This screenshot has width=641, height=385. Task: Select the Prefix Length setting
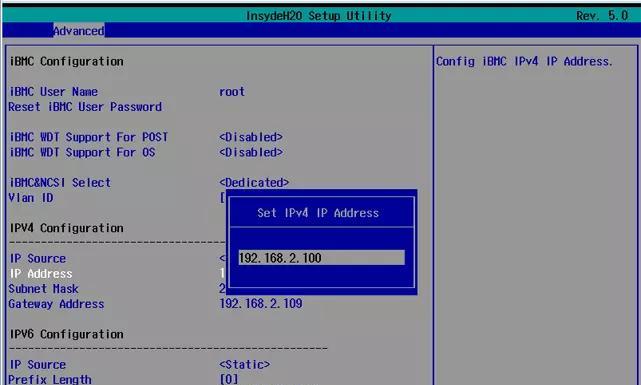(49, 379)
